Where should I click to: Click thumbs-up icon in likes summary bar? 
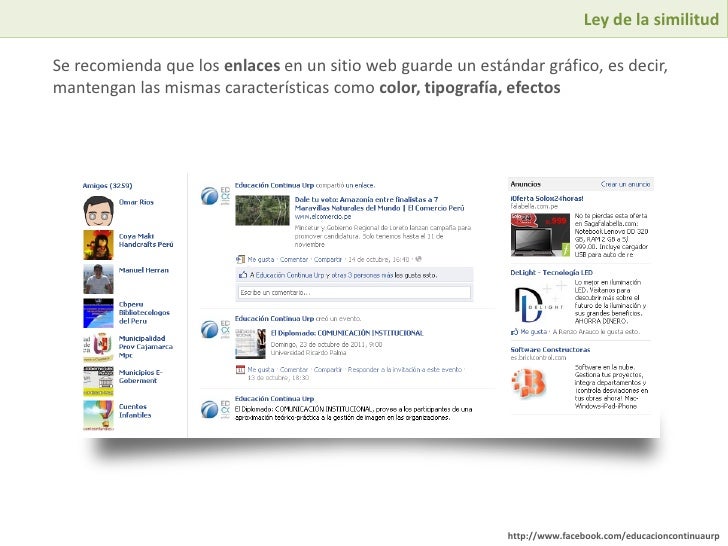click(x=243, y=275)
